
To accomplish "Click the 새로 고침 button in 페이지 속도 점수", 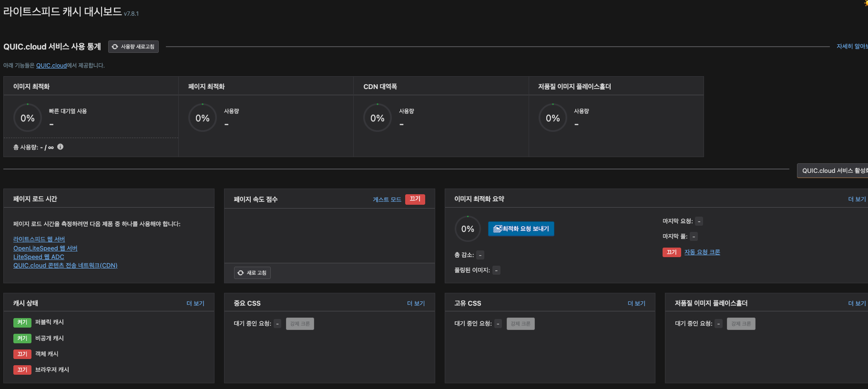I will 252,273.
